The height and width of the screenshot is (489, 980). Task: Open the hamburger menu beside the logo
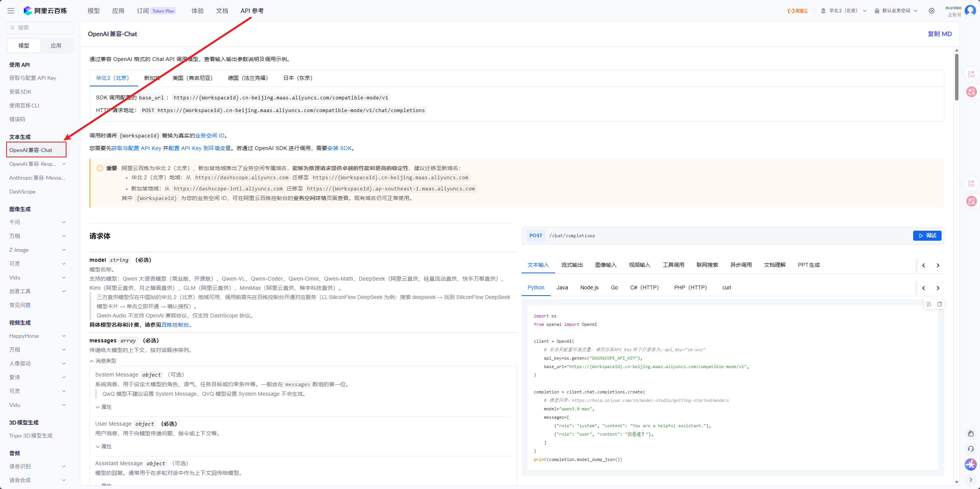click(x=11, y=11)
